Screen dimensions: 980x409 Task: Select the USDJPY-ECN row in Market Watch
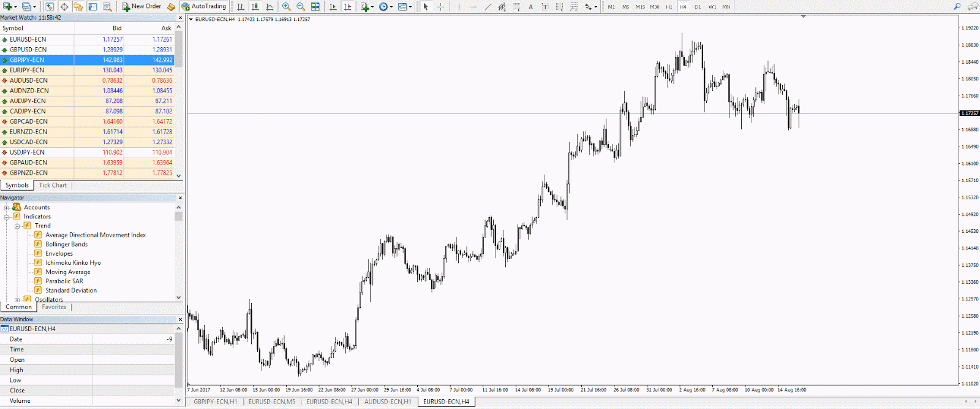tap(27, 152)
